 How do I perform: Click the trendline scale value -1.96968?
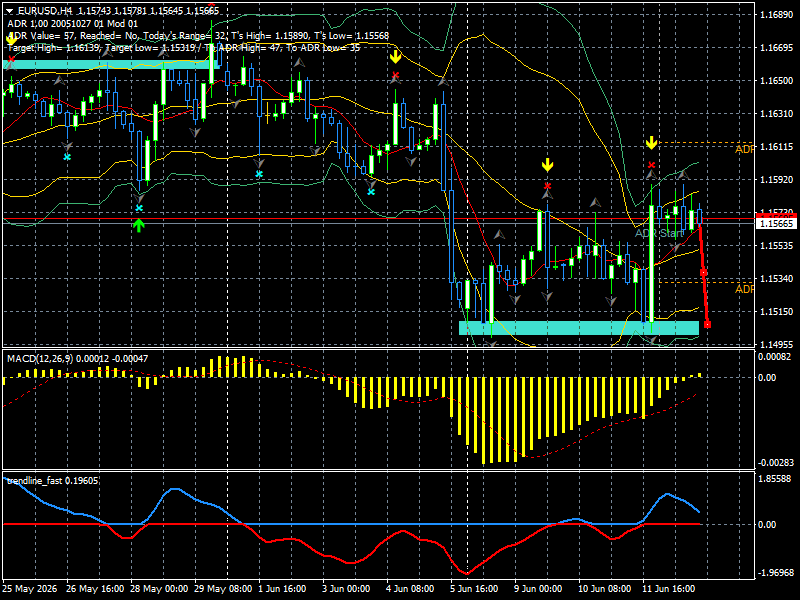(776, 572)
